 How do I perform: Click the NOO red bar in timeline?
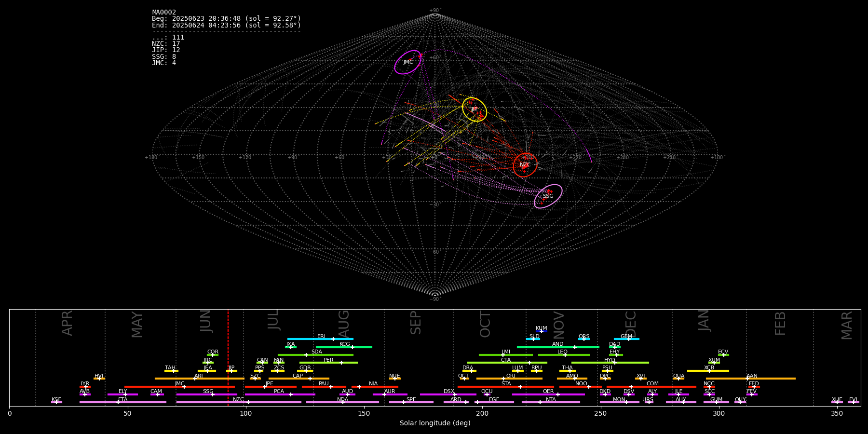581,386
